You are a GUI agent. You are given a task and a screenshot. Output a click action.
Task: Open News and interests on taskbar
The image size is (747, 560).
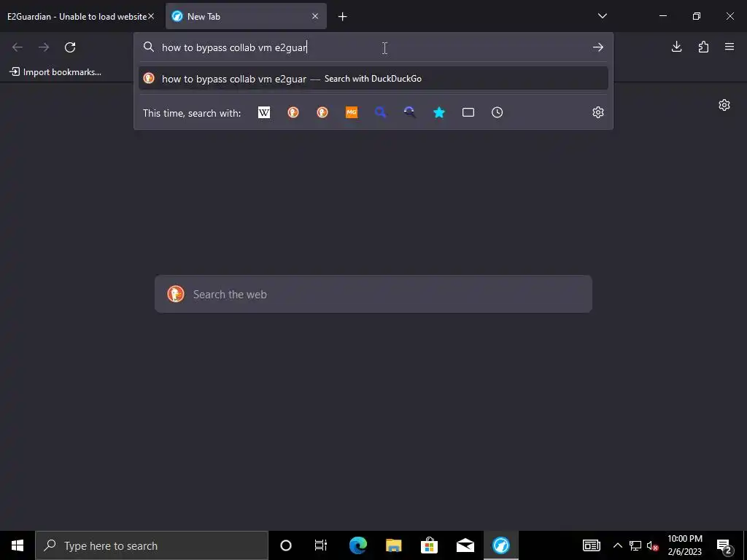click(x=591, y=545)
